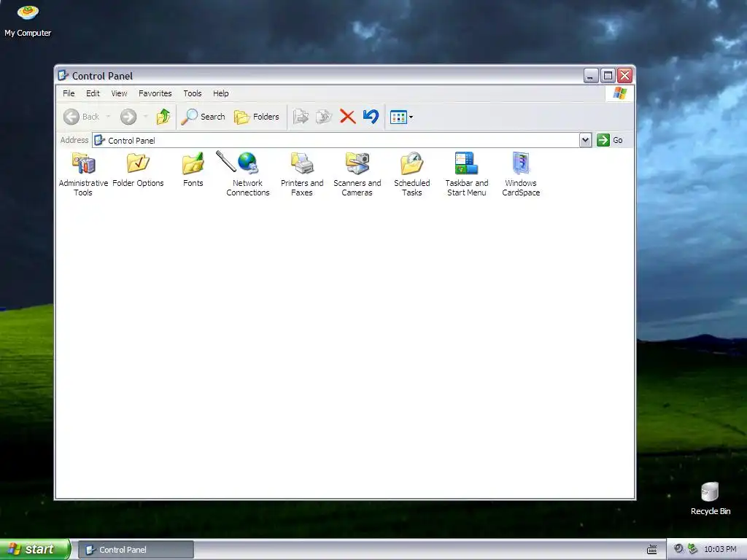
Task: Click the first system tray icon
Action: pos(678,549)
